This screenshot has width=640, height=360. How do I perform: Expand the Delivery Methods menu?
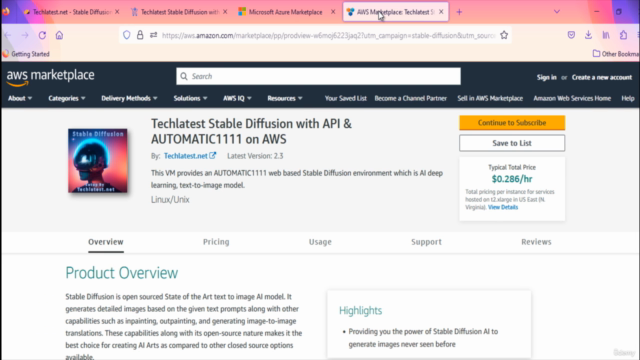click(x=129, y=98)
